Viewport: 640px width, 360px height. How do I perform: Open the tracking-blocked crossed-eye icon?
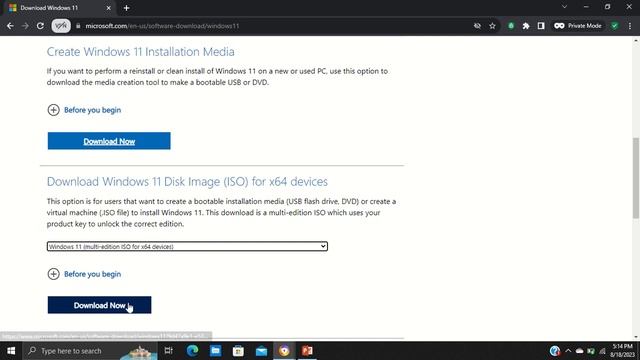477,26
